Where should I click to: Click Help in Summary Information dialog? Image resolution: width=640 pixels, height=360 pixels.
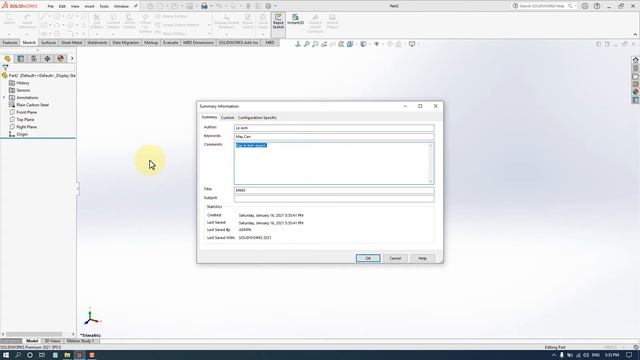coord(422,258)
